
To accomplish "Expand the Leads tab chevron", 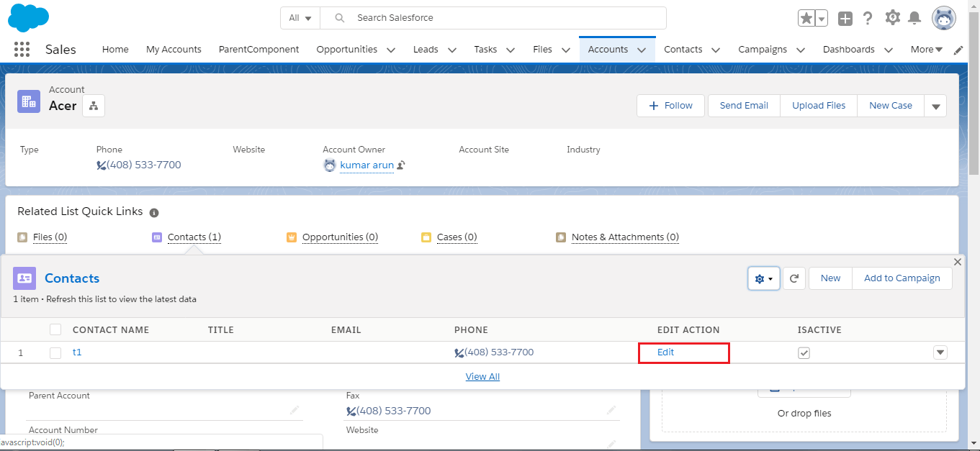I will [x=452, y=50].
